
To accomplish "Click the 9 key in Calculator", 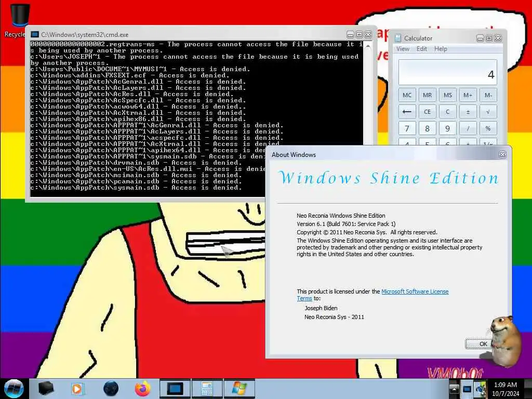I will tap(447, 129).
